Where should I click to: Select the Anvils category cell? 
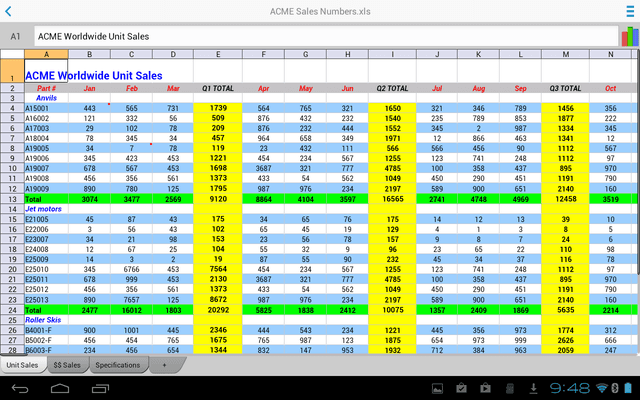tap(46, 98)
